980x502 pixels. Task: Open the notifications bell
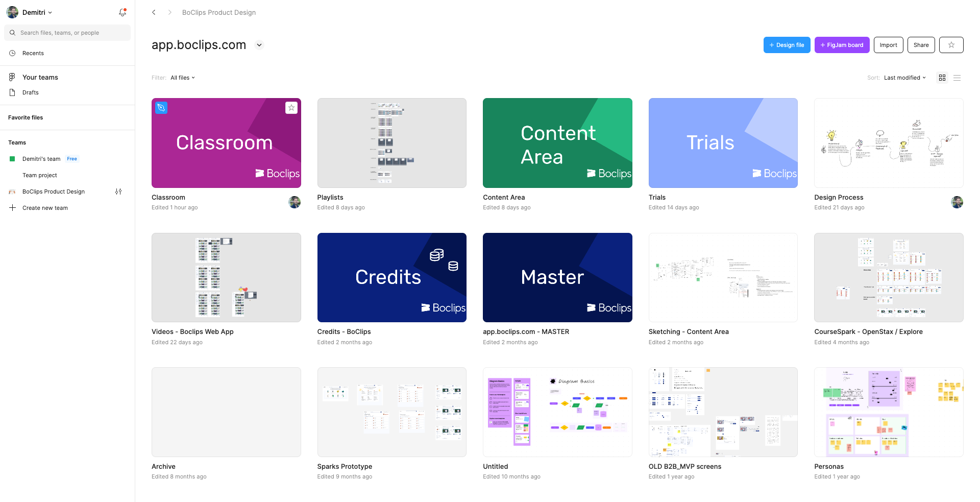(122, 12)
